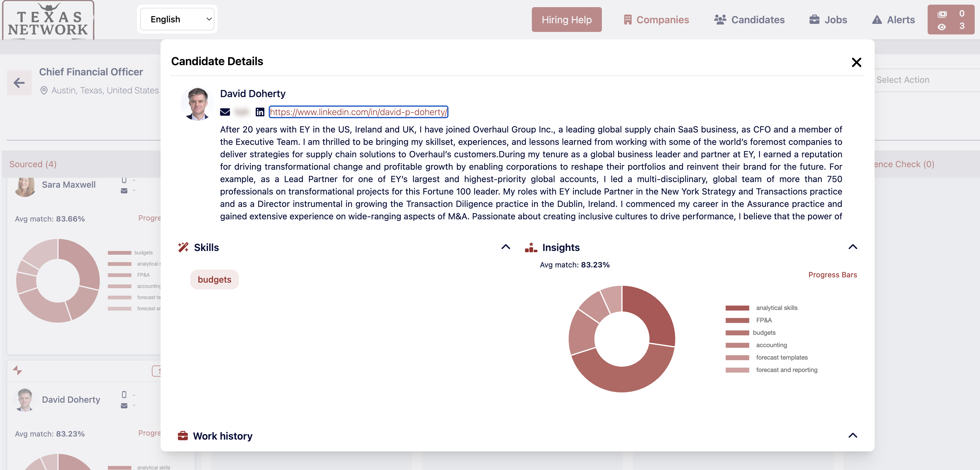Collapse the Work history section chevron
The height and width of the screenshot is (470, 980).
(853, 435)
